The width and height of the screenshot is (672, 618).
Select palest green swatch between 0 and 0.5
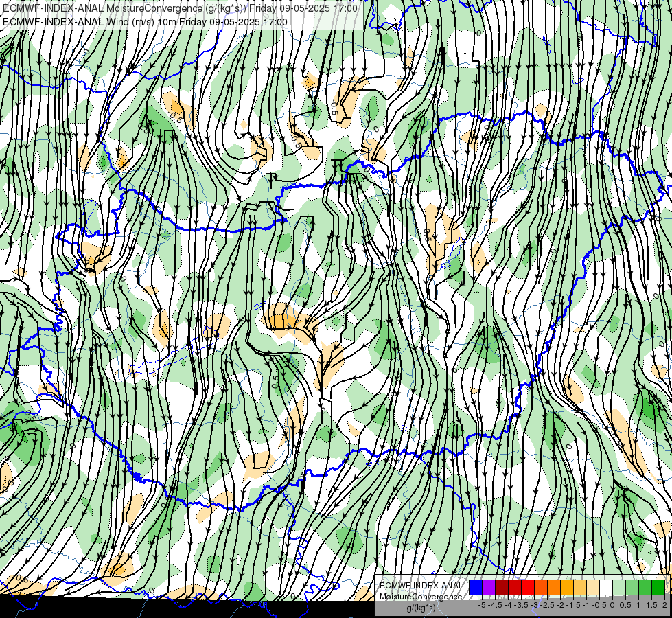point(619,588)
